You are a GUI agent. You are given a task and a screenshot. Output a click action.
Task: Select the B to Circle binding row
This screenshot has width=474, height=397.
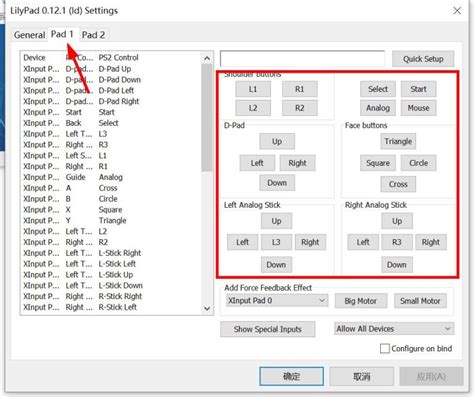pos(111,199)
